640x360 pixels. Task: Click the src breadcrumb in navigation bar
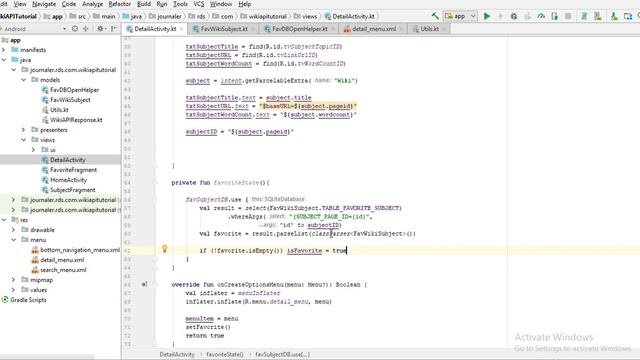[x=78, y=16]
